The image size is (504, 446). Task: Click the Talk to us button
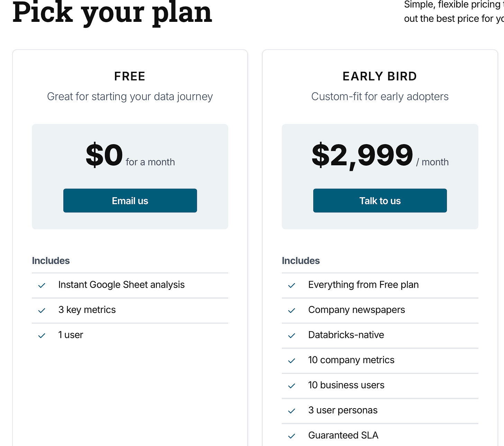pos(380,201)
